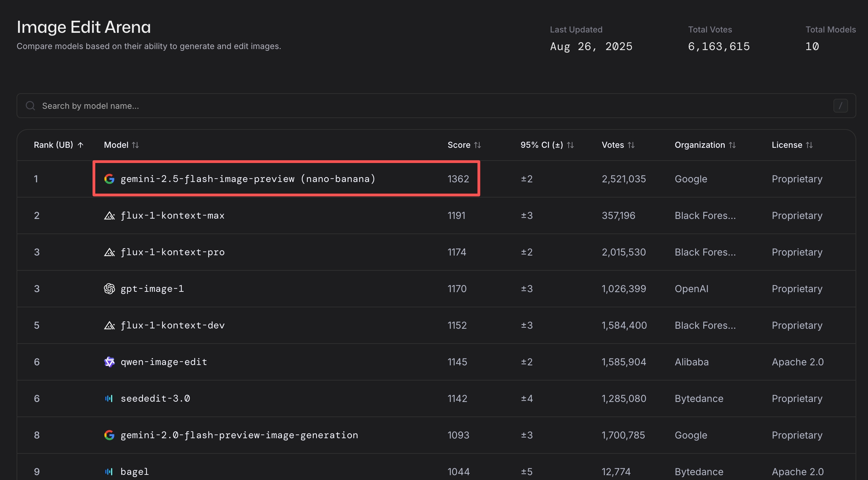This screenshot has width=868, height=480.
Task: Click score 1170 cell
Action: pos(457,289)
